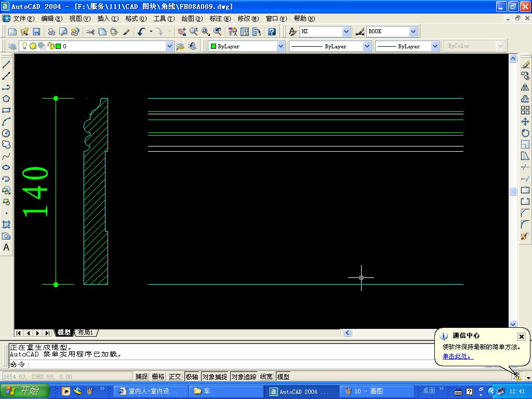The width and height of the screenshot is (532, 399).
Task: Open the 标注(N) menu
Action: point(220,19)
